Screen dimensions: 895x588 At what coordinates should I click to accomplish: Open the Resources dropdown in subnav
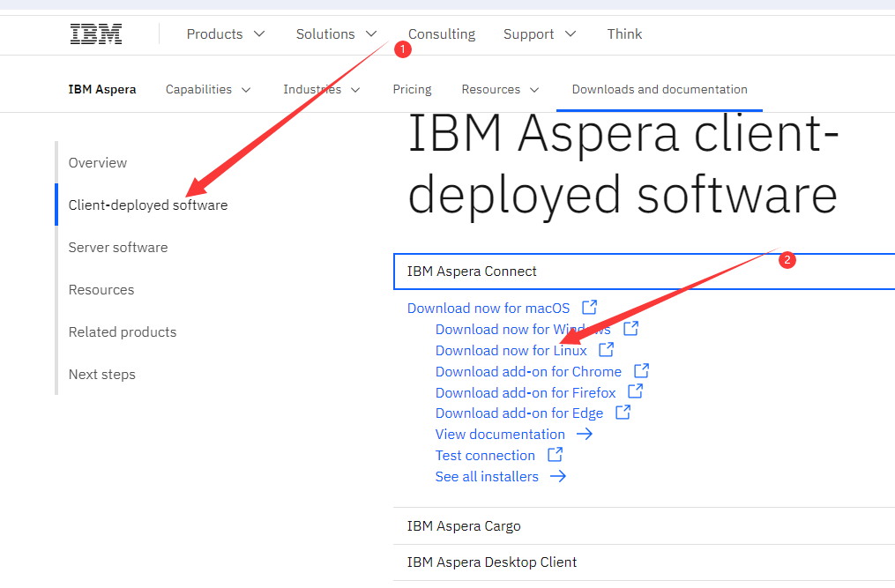pos(500,89)
